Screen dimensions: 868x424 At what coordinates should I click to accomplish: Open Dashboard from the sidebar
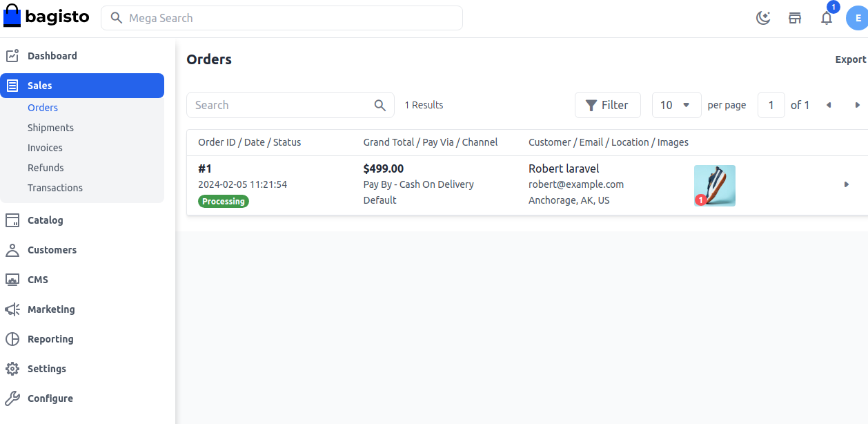52,56
